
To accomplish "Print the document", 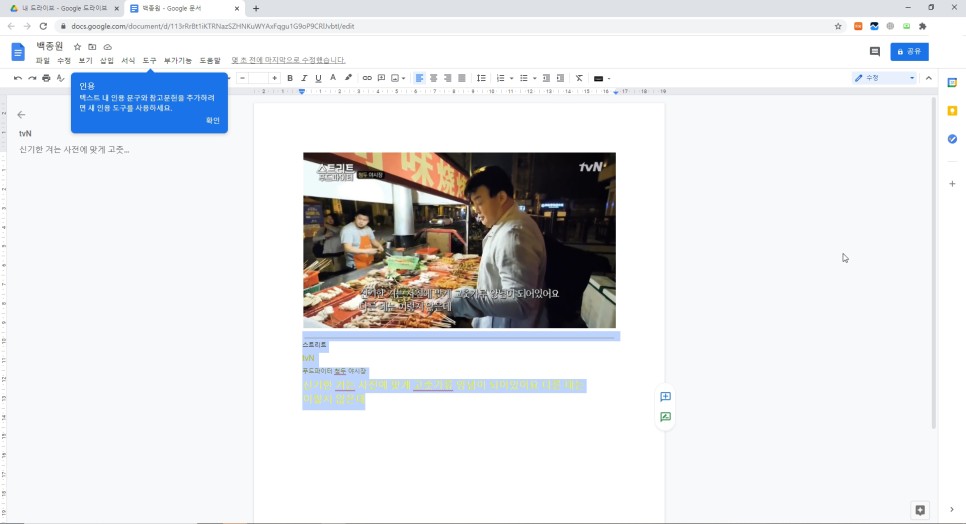I will coord(46,78).
